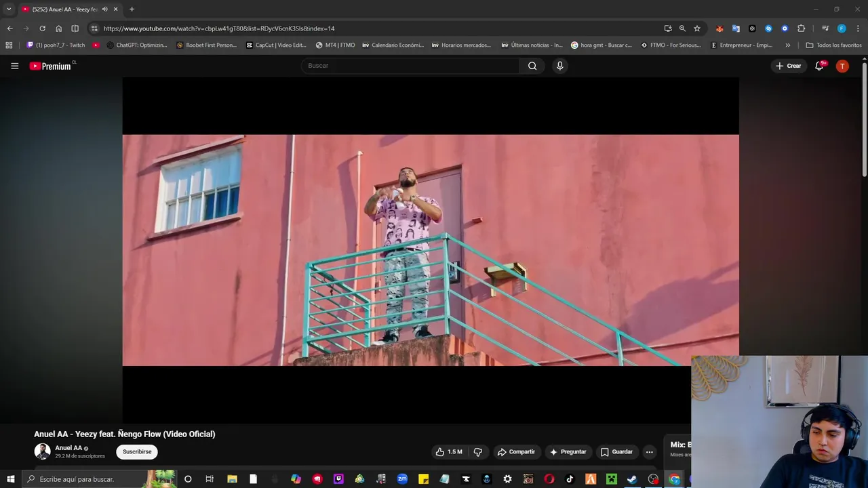Bookmark this page with star icon
868x488 pixels.
click(x=697, y=28)
